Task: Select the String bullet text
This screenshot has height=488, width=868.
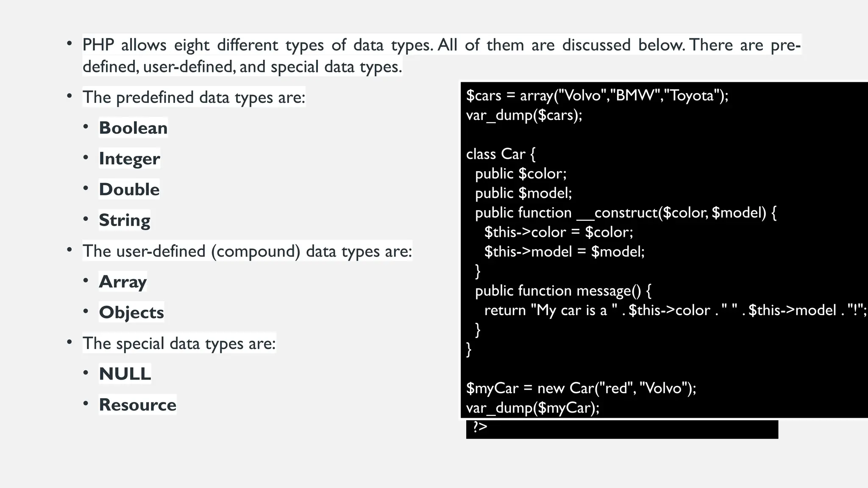Action: (x=125, y=220)
